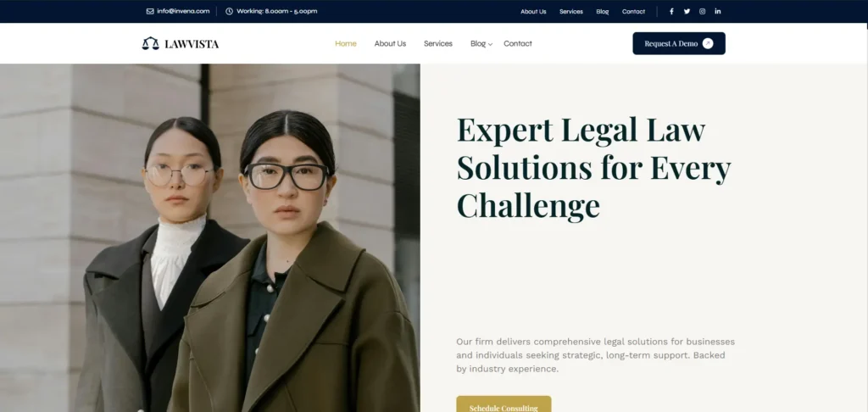Click the Request A Demo button
868x412 pixels.
(679, 43)
